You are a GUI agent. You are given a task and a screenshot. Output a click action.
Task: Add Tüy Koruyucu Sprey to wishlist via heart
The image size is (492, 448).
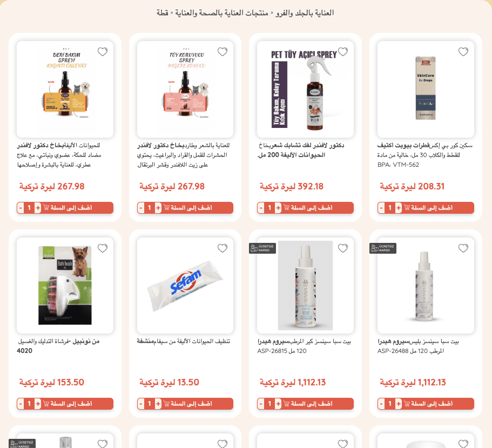tap(223, 51)
